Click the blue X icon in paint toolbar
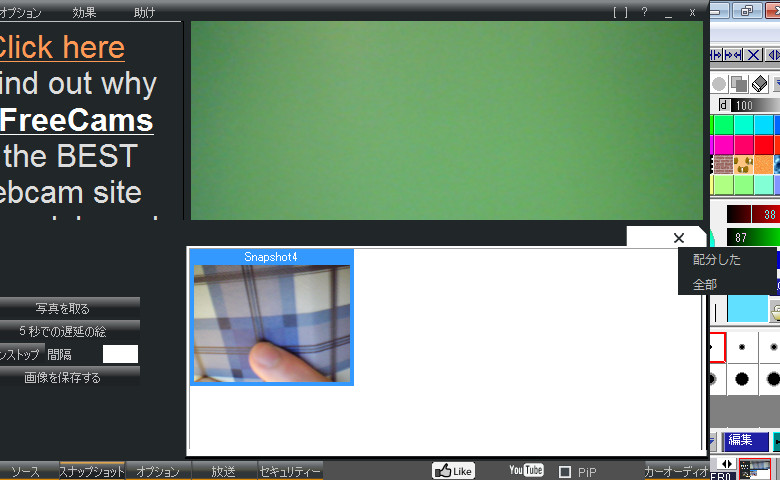780x480 pixels. tap(754, 55)
